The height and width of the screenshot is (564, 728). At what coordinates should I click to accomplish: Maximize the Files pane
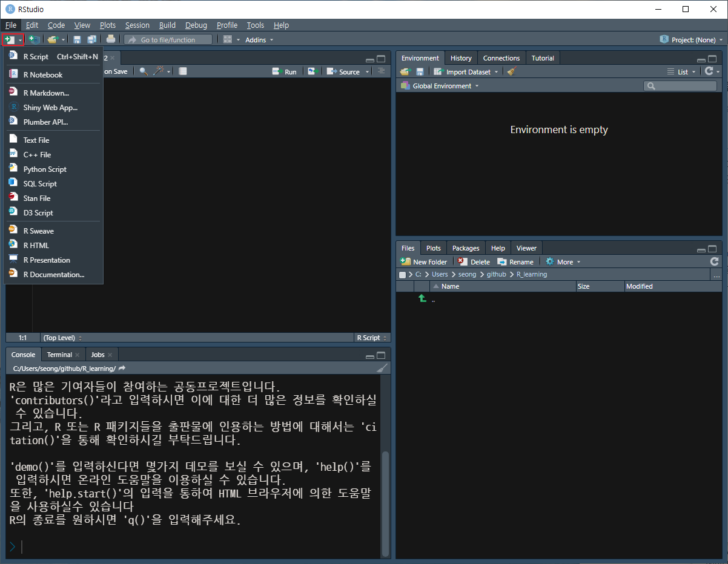712,248
